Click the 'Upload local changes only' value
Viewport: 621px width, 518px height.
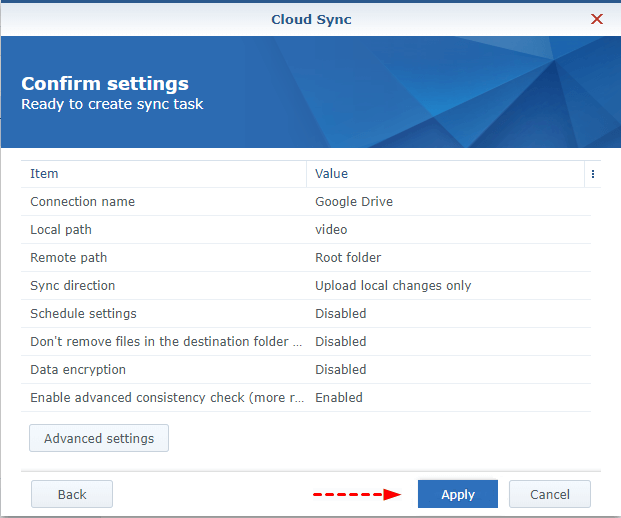coord(393,286)
